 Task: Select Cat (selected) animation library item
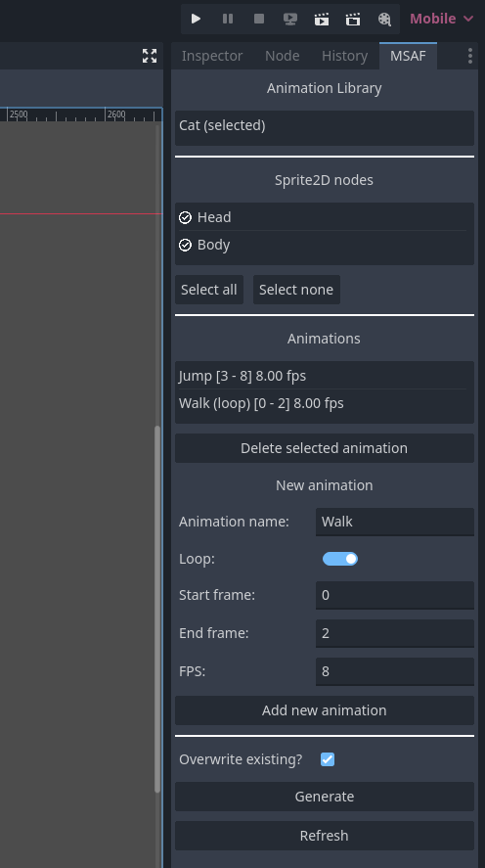(x=325, y=125)
